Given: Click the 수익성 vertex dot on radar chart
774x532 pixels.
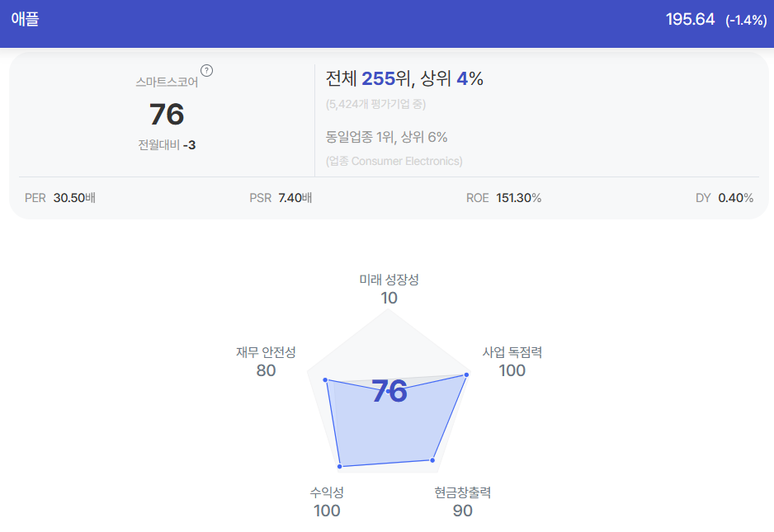Looking at the screenshot, I should pyautogui.click(x=340, y=466).
